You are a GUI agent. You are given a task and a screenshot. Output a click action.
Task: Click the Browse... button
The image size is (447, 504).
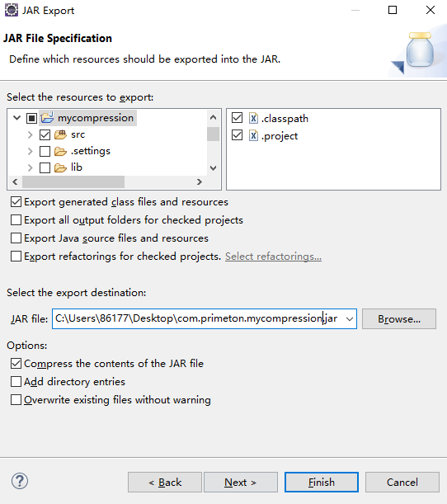[399, 319]
